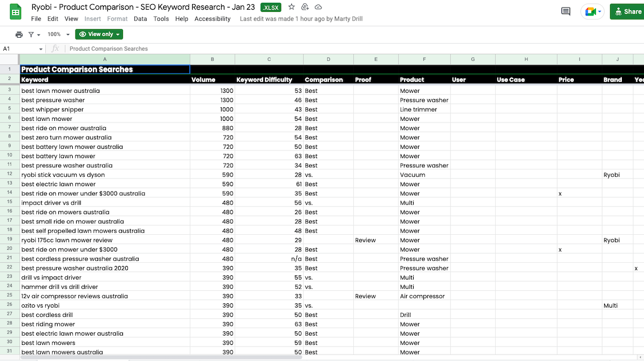The height and width of the screenshot is (361, 644).
Task: Open the print dialog via printer icon
Action: tap(19, 33)
